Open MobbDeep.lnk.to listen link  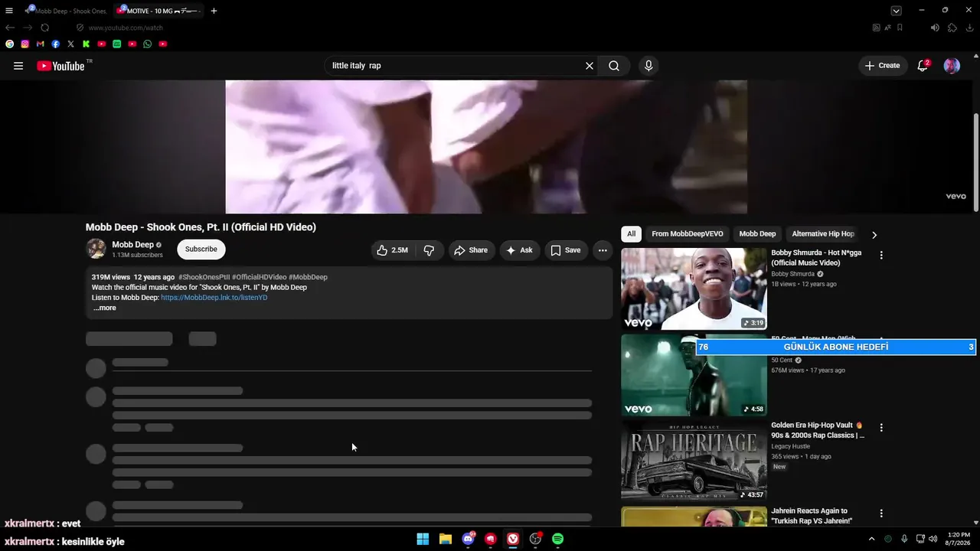coord(214,298)
